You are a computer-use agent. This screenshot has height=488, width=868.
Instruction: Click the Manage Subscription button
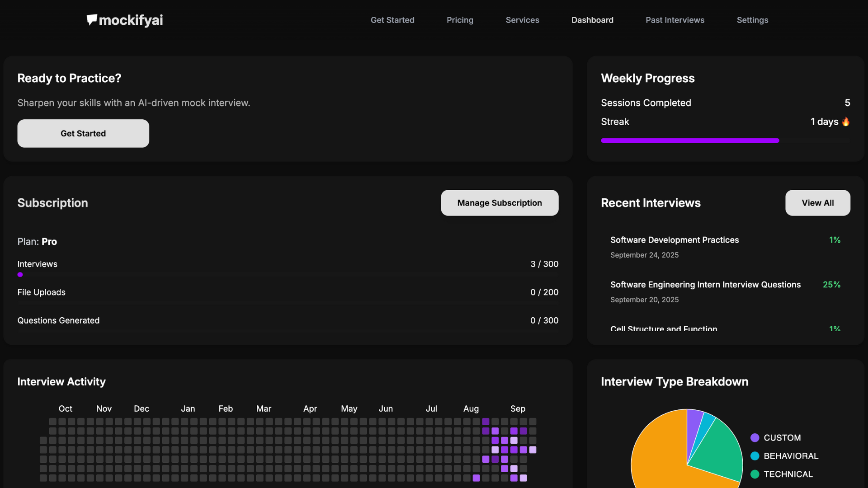pos(500,203)
